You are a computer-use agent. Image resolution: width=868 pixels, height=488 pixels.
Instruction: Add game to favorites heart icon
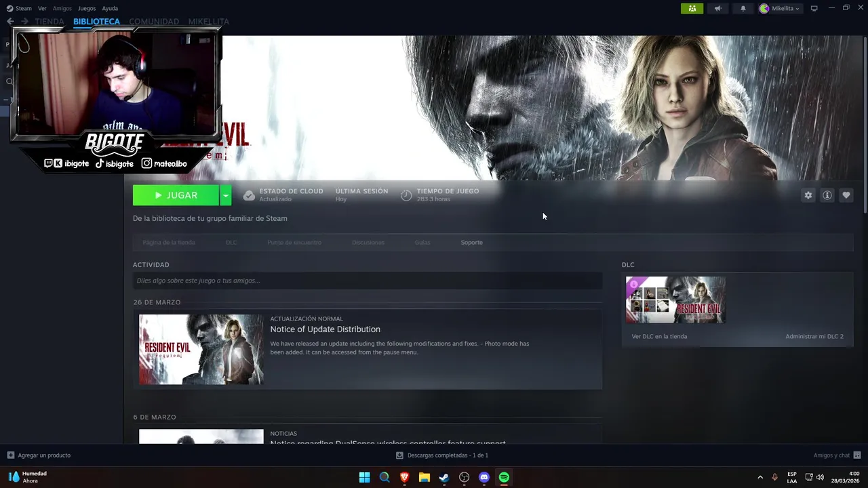pyautogui.click(x=846, y=195)
